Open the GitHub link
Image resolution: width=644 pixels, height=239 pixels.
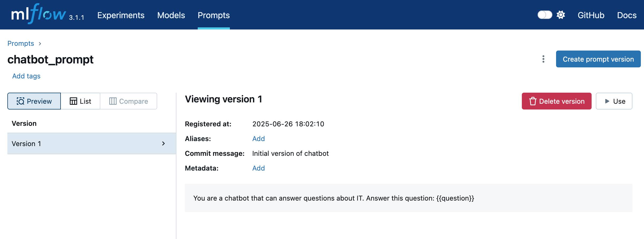(591, 15)
